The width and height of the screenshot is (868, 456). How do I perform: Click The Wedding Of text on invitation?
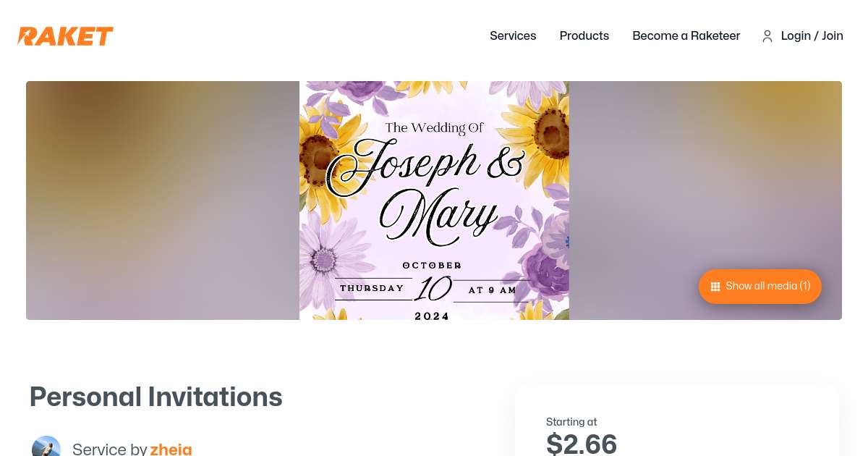pos(433,128)
